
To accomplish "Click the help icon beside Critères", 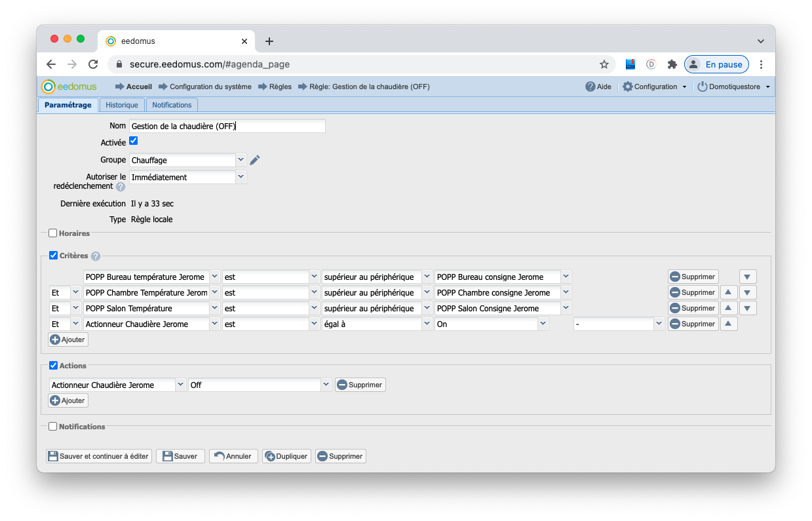I will pyautogui.click(x=96, y=256).
